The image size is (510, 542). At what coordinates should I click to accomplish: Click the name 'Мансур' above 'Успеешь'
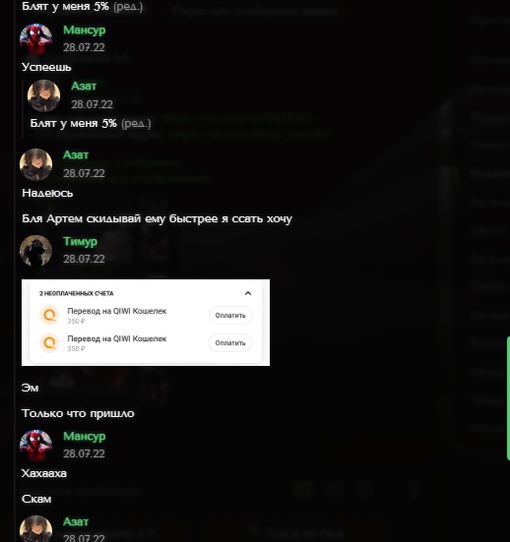click(84, 30)
